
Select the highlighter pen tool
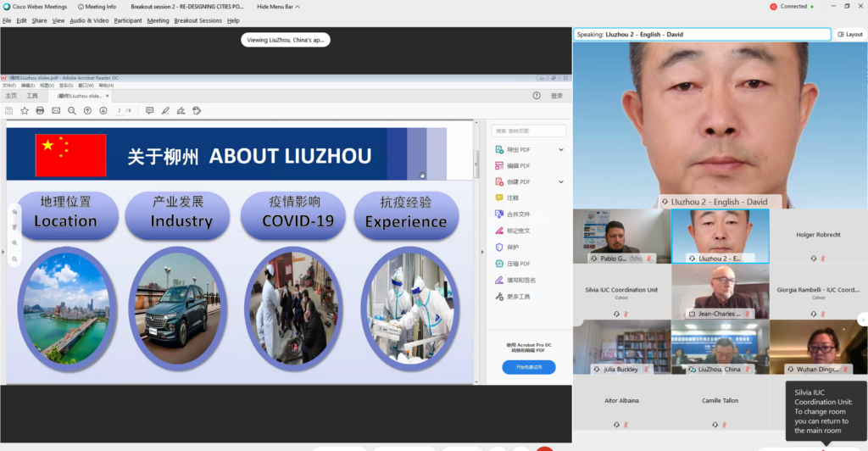coord(165,110)
